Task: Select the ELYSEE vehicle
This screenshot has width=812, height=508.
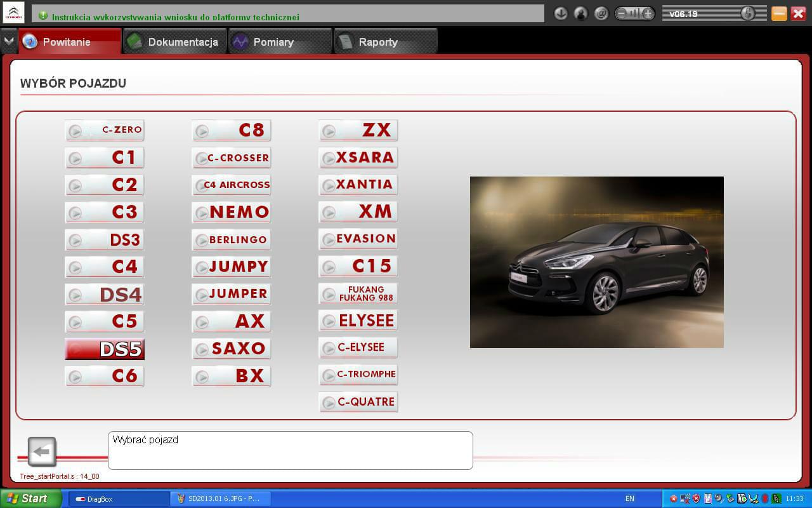Action: pos(358,321)
